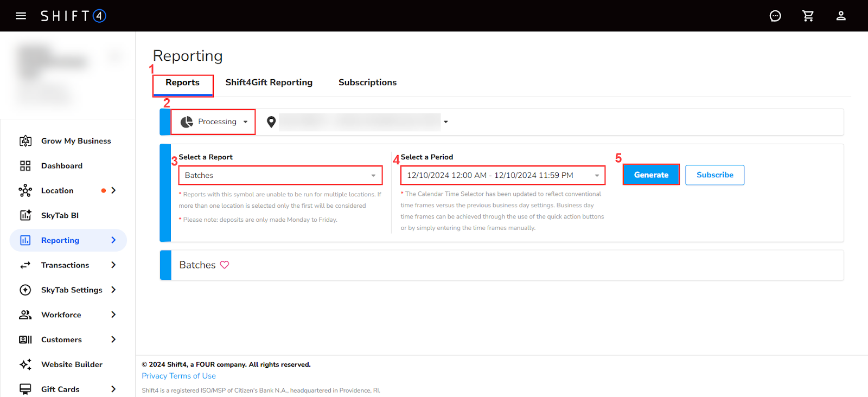Open the Privacy Terms of Use link

pyautogui.click(x=179, y=376)
